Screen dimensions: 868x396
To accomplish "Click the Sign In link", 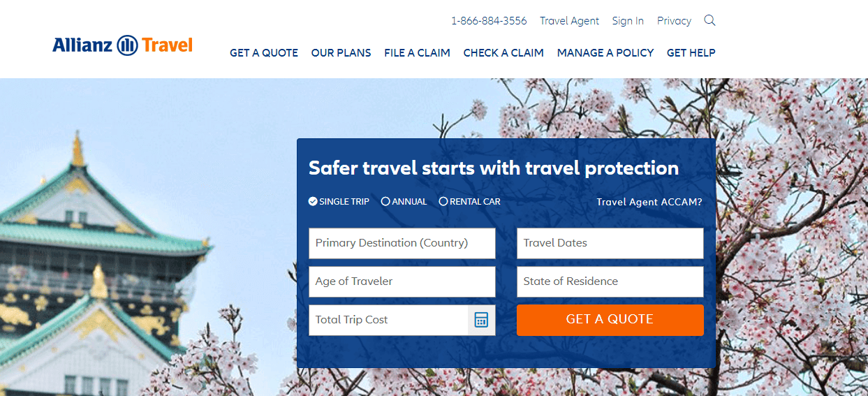I will coord(628,21).
